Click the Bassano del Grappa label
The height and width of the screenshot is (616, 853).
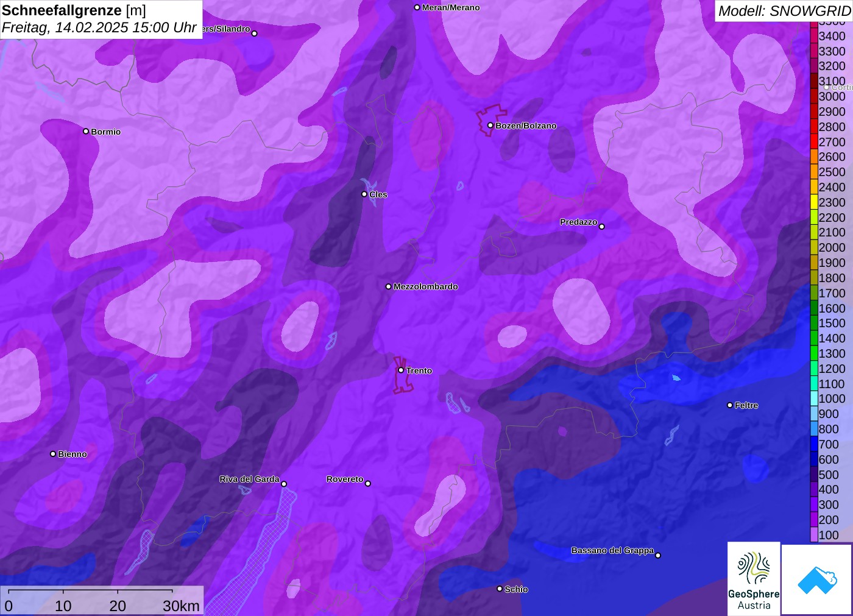(x=612, y=550)
